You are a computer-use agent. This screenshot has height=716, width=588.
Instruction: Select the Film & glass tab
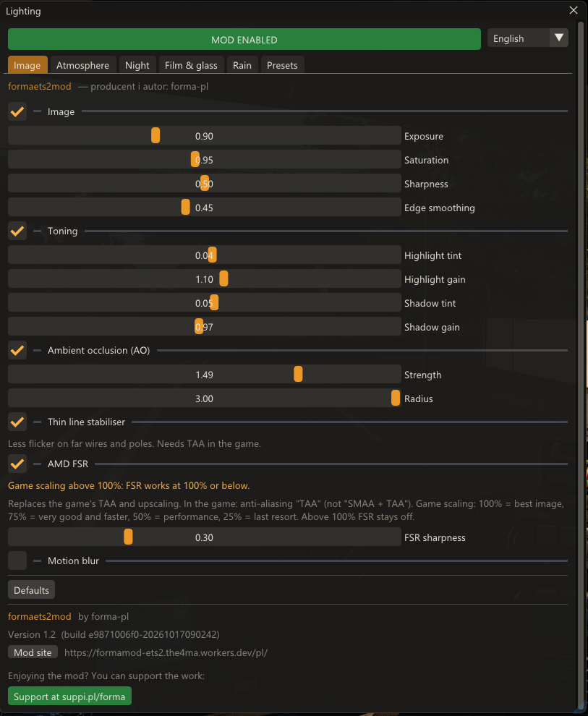click(191, 65)
